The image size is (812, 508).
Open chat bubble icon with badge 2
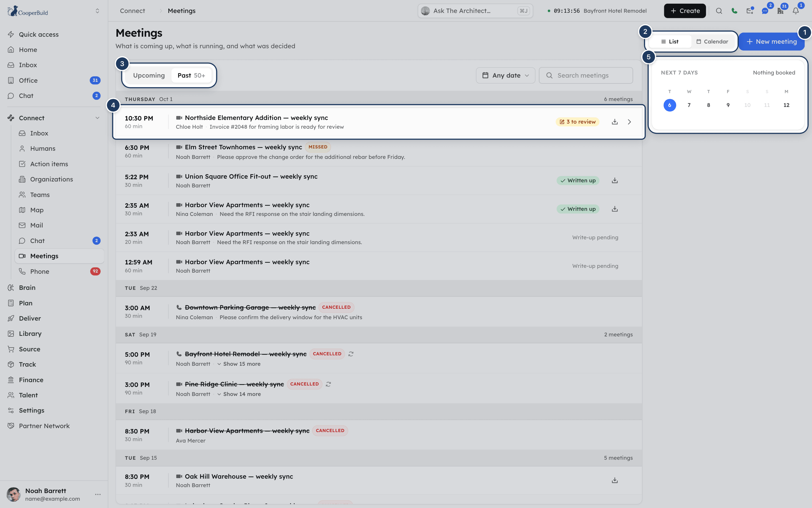point(765,11)
